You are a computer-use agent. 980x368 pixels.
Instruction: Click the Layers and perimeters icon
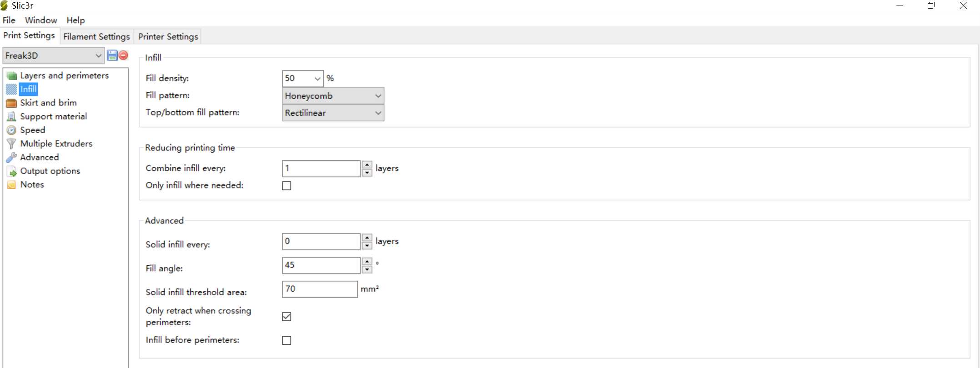click(12, 75)
